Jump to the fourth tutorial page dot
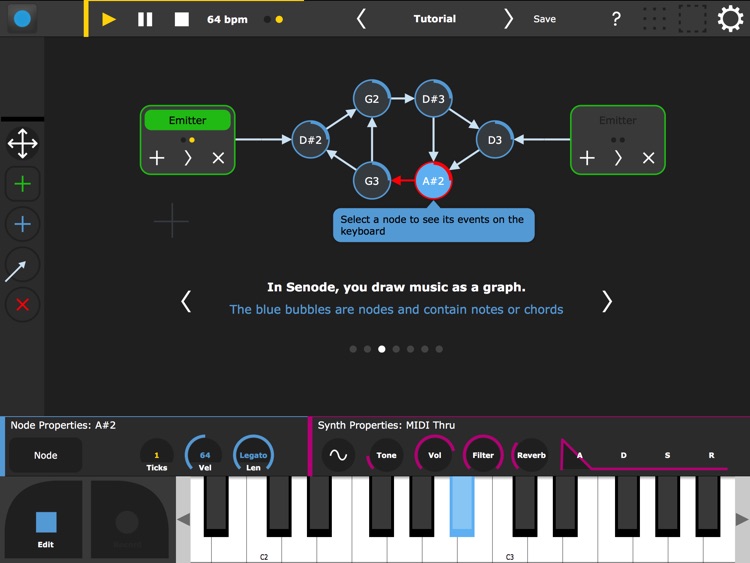750x563 pixels. 396,349
